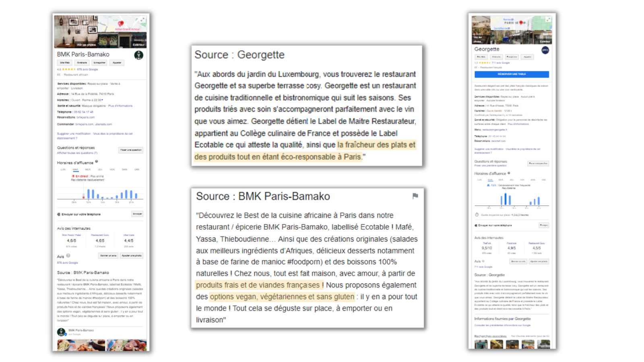Screen dimensions: 644x362
Task: Click the Georgette circular profile logo
Action: (545, 50)
